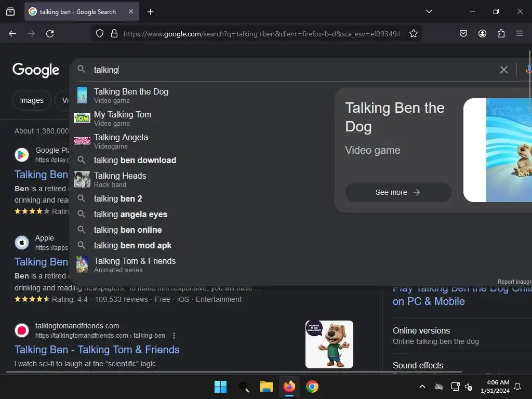This screenshot has width=532, height=399.
Task: Click the Talking Ben the Dog preview image
Action: [497, 150]
